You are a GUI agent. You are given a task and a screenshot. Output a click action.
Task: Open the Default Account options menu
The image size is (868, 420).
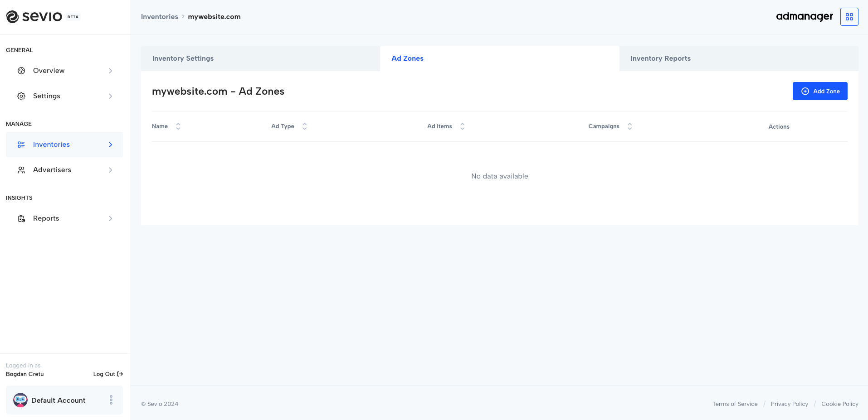pyautogui.click(x=111, y=400)
